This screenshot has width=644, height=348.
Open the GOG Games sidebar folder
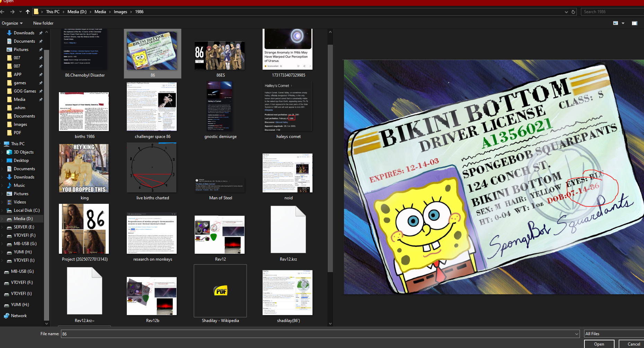[x=25, y=91]
